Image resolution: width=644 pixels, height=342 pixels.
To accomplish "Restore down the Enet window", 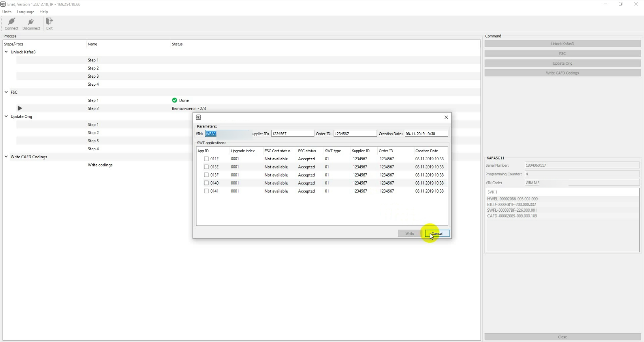I will pyautogui.click(x=620, y=4).
